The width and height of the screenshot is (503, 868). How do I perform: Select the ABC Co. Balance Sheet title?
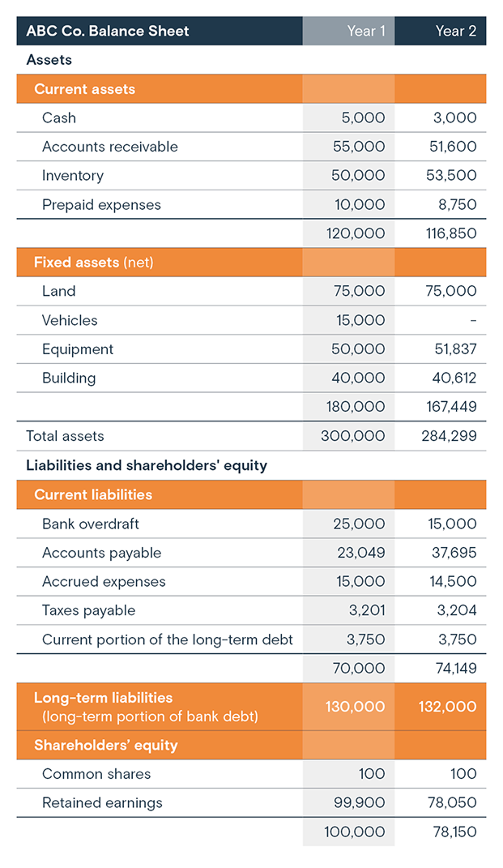[x=108, y=31]
